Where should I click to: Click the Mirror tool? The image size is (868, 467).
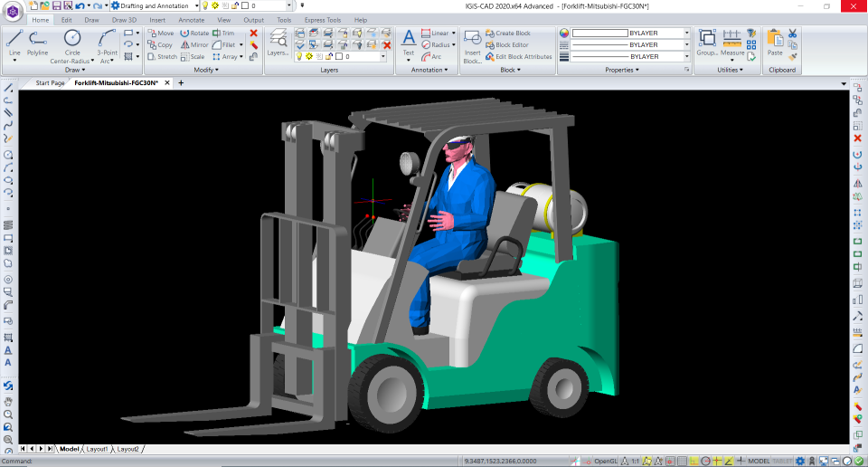(x=195, y=45)
